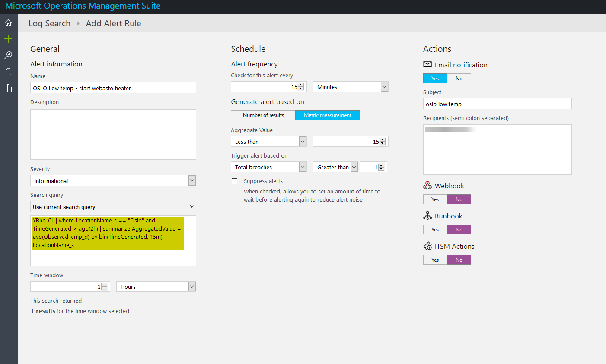Image resolution: width=606 pixels, height=364 pixels.
Task: Click the Actions section heading
Action: click(x=437, y=49)
